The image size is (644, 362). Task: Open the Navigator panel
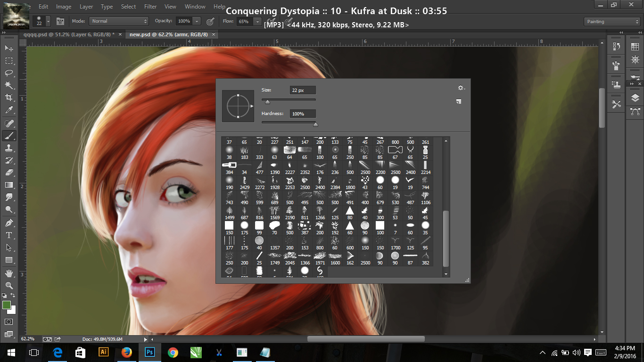pyautogui.click(x=635, y=60)
